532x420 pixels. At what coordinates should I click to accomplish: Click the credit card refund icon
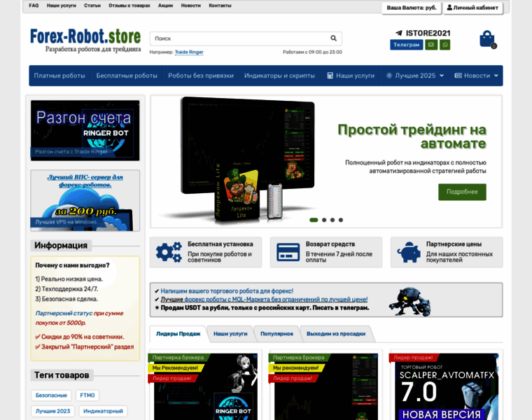(x=288, y=252)
